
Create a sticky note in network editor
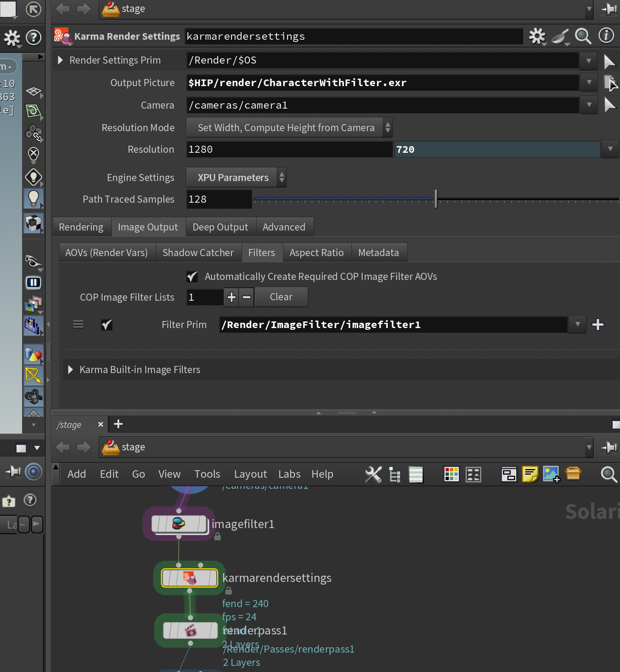530,475
